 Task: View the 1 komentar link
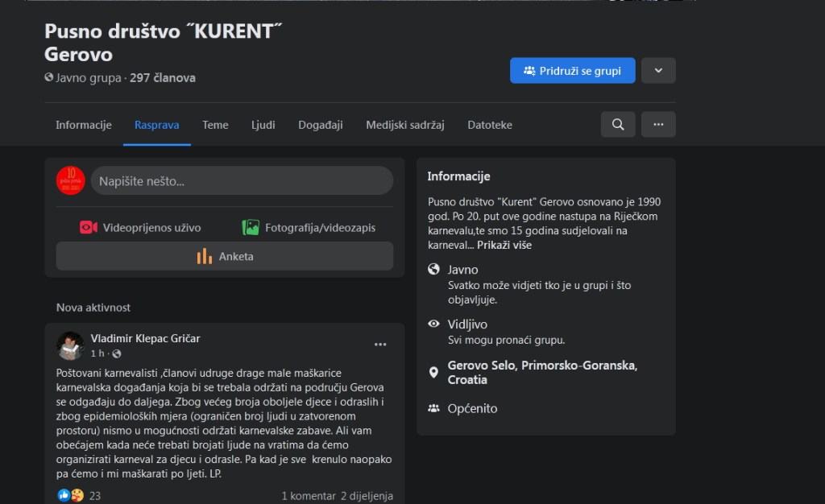[x=307, y=496]
